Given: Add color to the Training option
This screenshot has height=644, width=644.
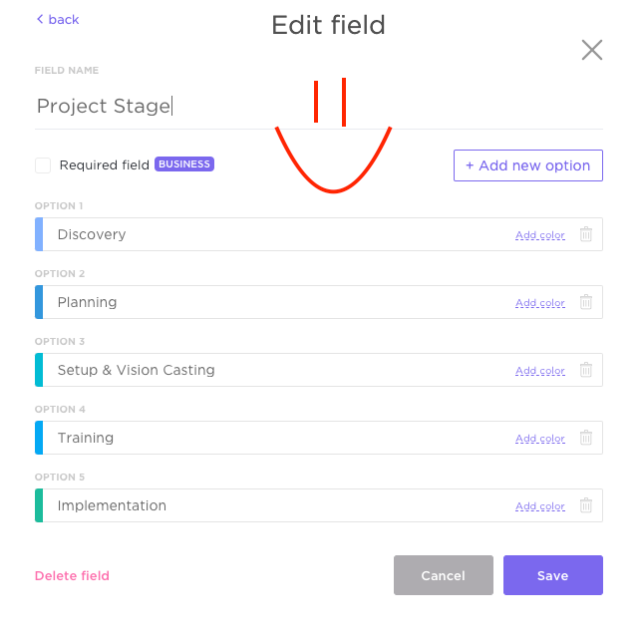Looking at the screenshot, I should 540,439.
